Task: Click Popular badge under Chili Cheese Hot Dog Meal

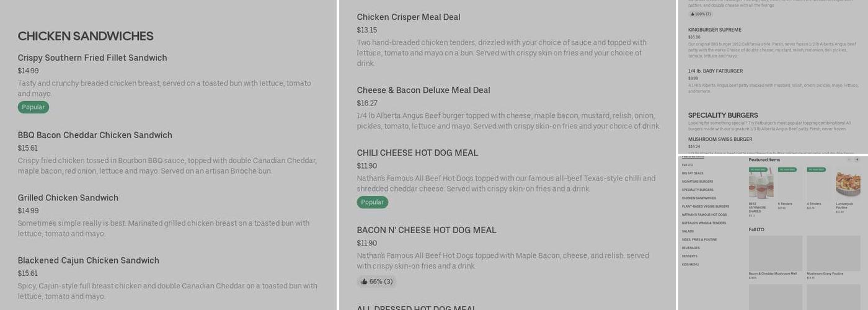Action: 372,202
